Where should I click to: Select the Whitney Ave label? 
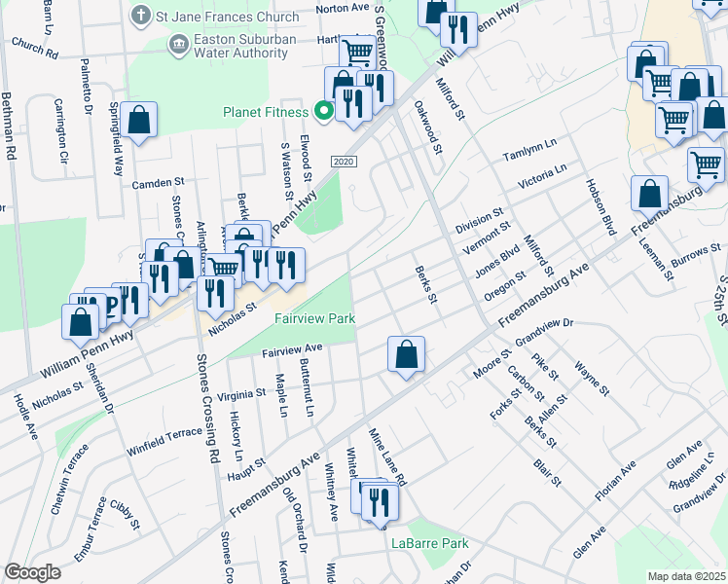pos(331,493)
